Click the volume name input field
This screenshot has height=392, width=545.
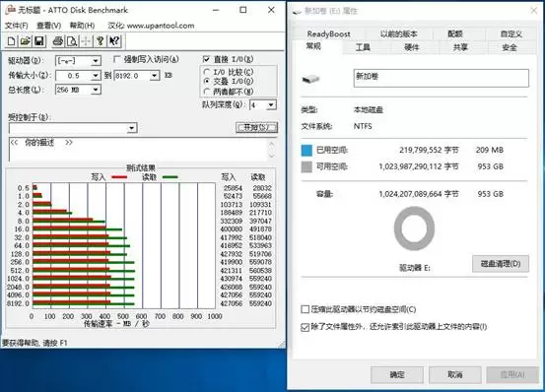pyautogui.click(x=442, y=78)
